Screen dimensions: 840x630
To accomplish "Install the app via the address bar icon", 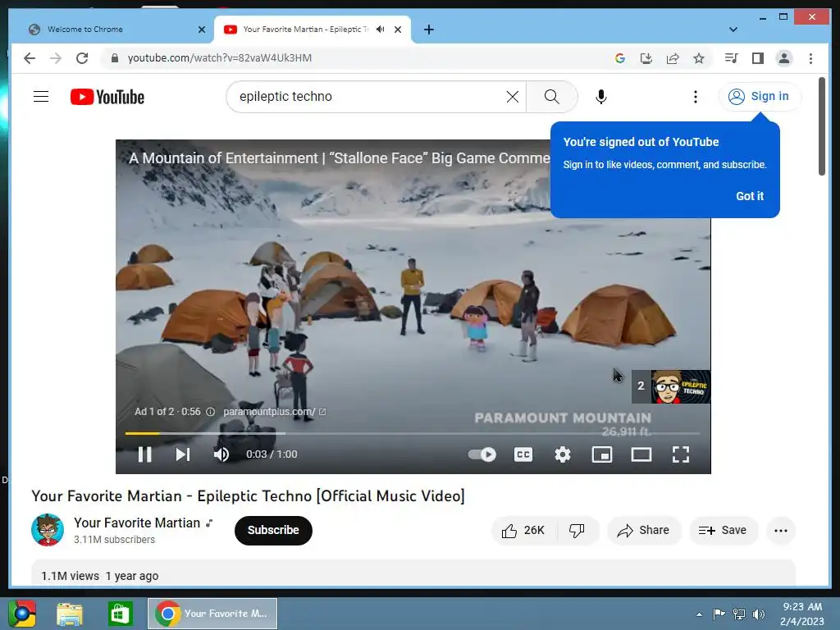I will 646,58.
